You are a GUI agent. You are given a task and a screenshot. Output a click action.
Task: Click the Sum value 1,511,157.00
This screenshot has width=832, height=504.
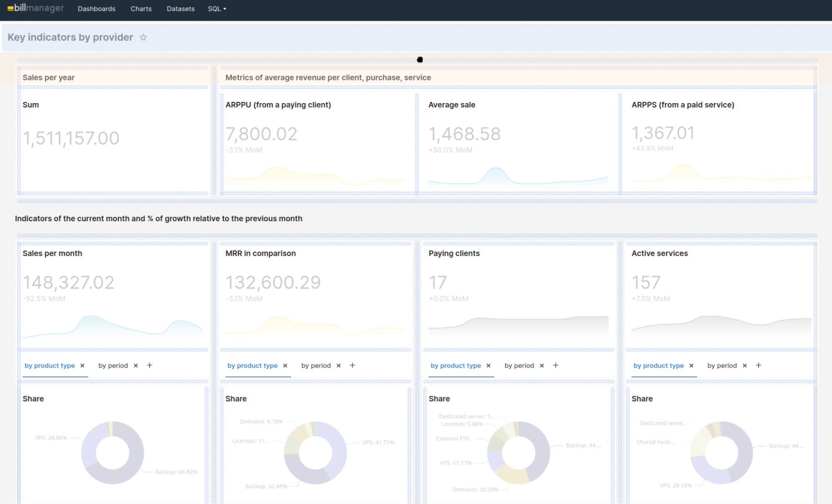(x=71, y=138)
